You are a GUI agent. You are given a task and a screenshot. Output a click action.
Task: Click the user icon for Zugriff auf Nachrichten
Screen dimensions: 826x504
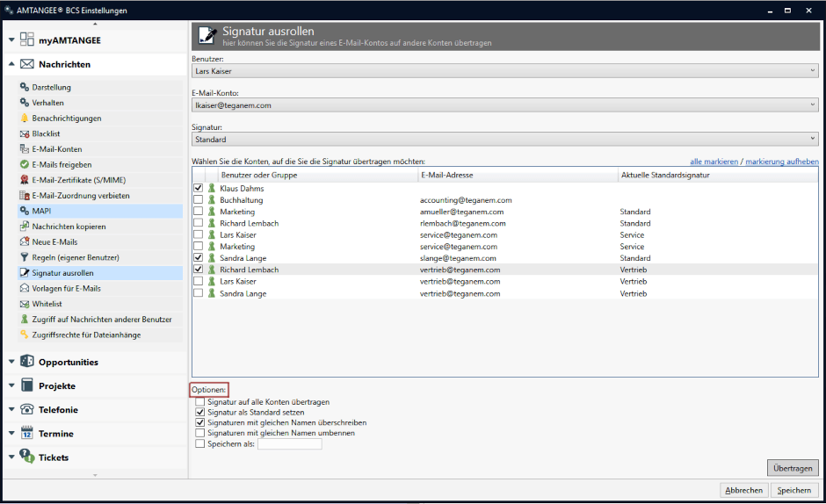pos(25,319)
